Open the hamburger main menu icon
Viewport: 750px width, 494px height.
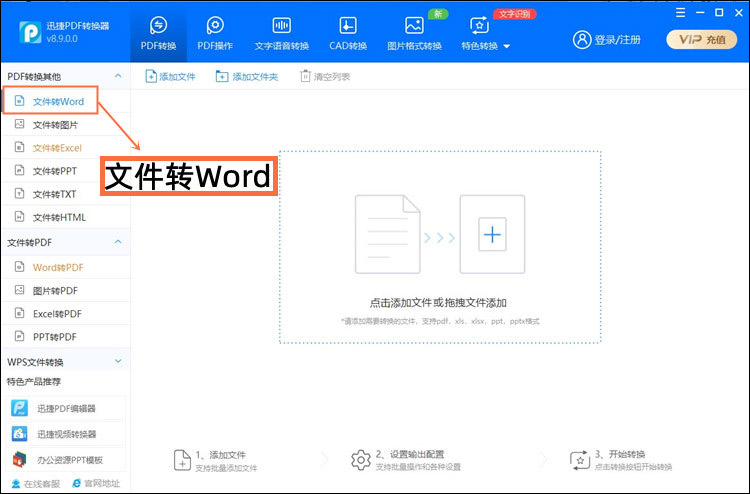[x=680, y=13]
